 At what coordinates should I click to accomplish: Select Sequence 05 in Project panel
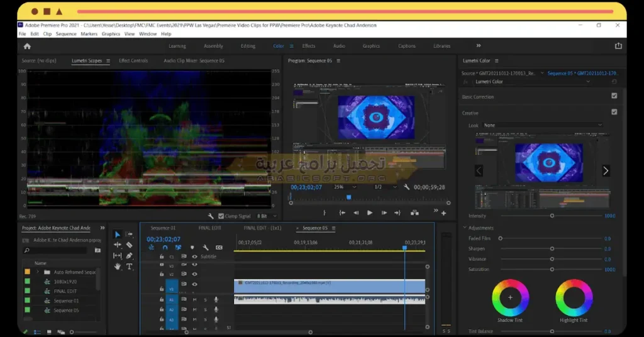click(x=66, y=311)
